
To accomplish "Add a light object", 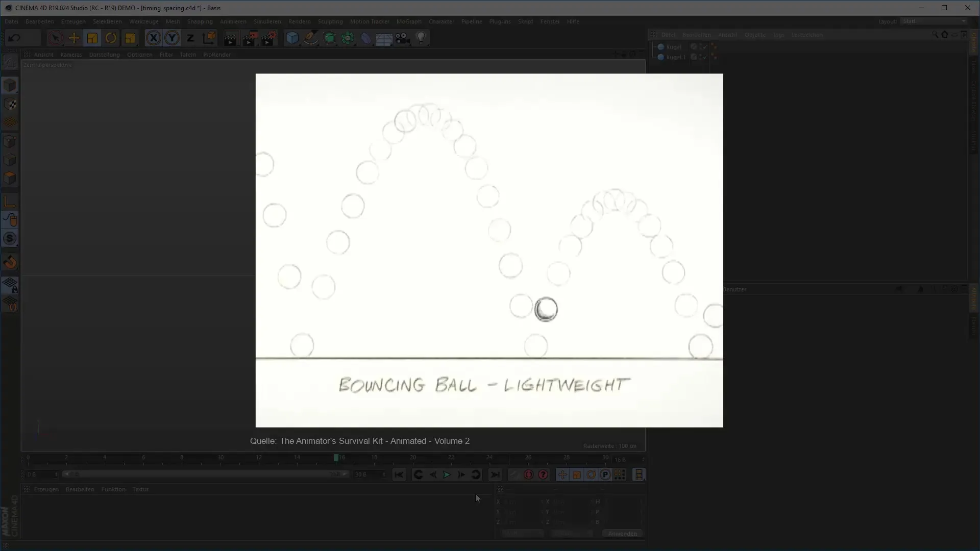I will (x=421, y=38).
